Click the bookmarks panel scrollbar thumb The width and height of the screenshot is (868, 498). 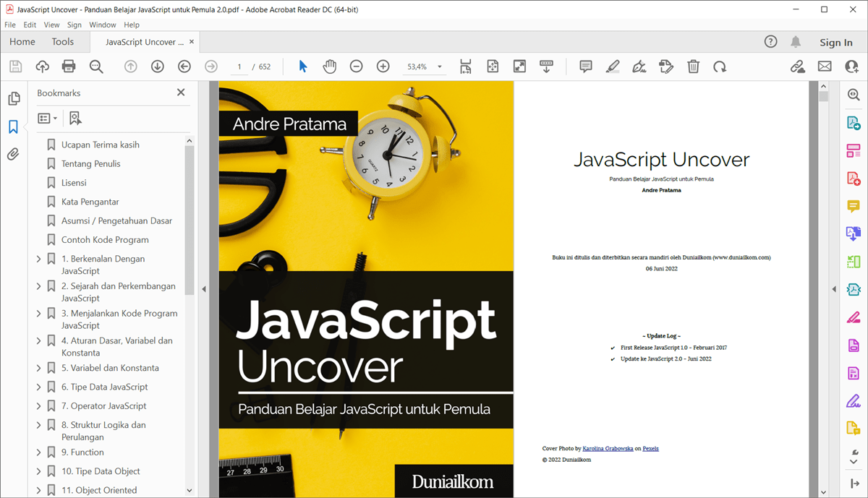pos(190,220)
